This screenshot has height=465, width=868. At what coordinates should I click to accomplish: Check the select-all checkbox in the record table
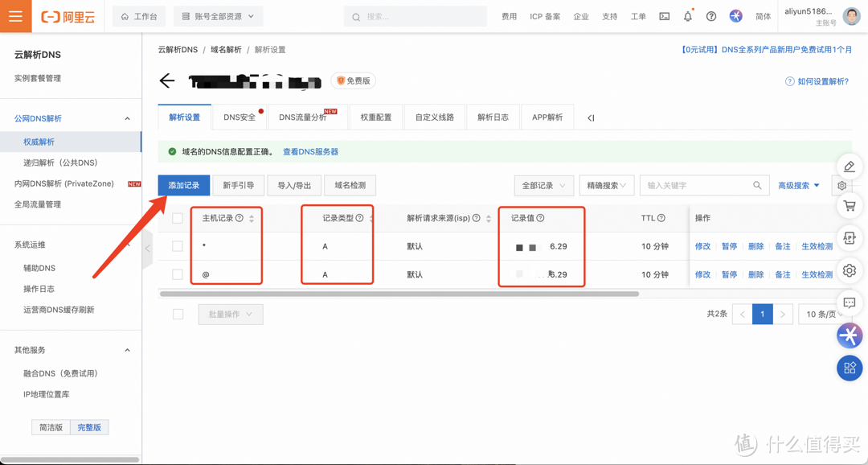tap(178, 217)
